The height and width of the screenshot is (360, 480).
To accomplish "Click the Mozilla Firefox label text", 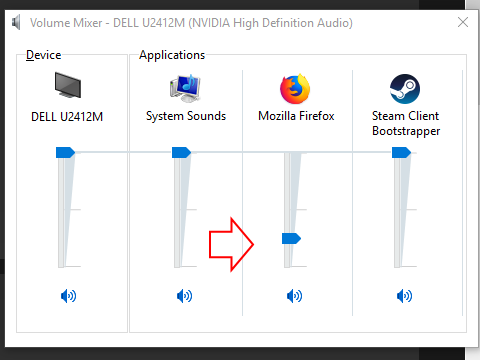I will (296, 116).
